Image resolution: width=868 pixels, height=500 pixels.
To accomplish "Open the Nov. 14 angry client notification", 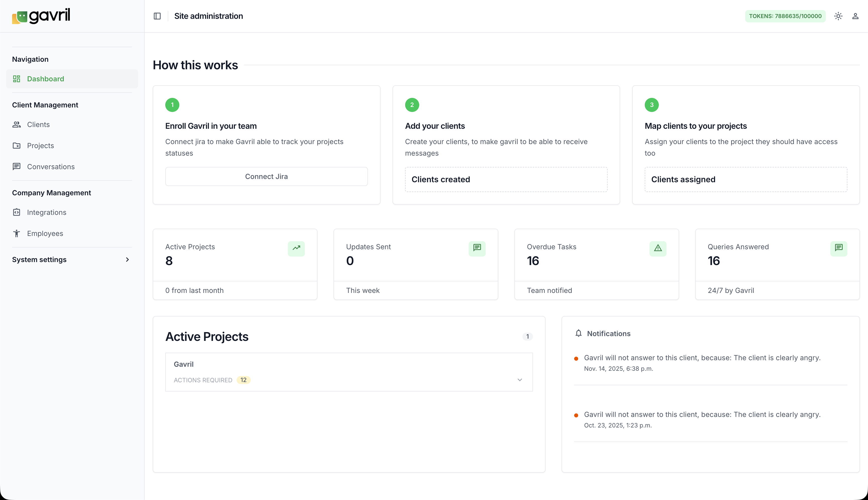I will [x=702, y=358].
